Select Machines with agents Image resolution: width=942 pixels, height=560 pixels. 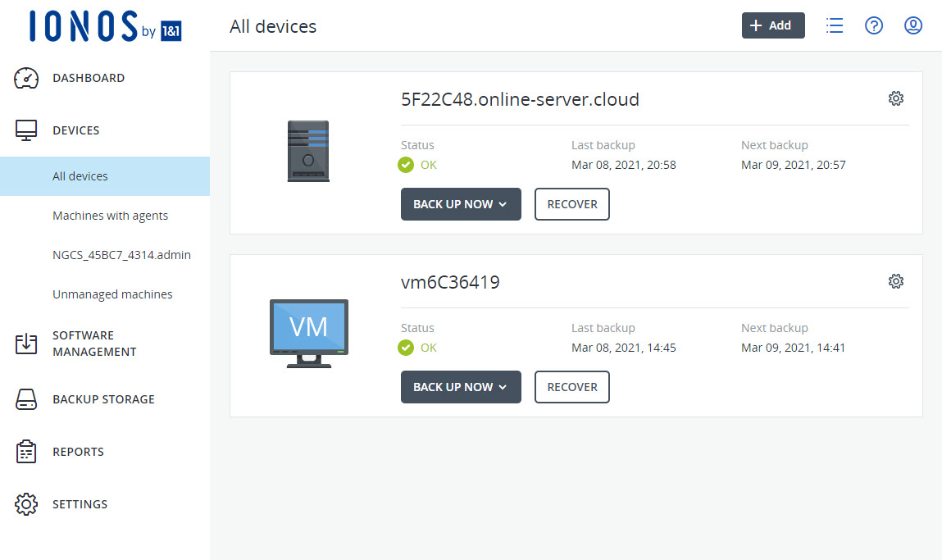[110, 216]
